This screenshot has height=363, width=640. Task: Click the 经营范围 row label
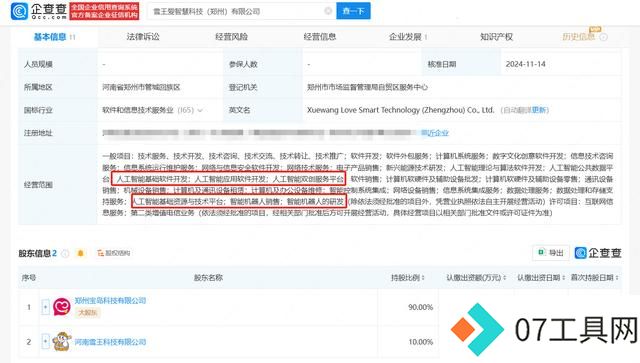coord(38,185)
